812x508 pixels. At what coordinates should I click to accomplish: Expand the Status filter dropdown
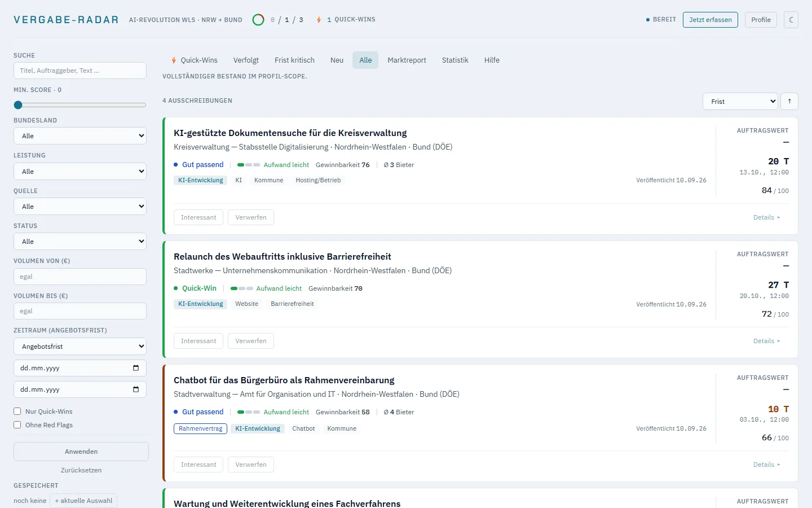click(x=80, y=241)
